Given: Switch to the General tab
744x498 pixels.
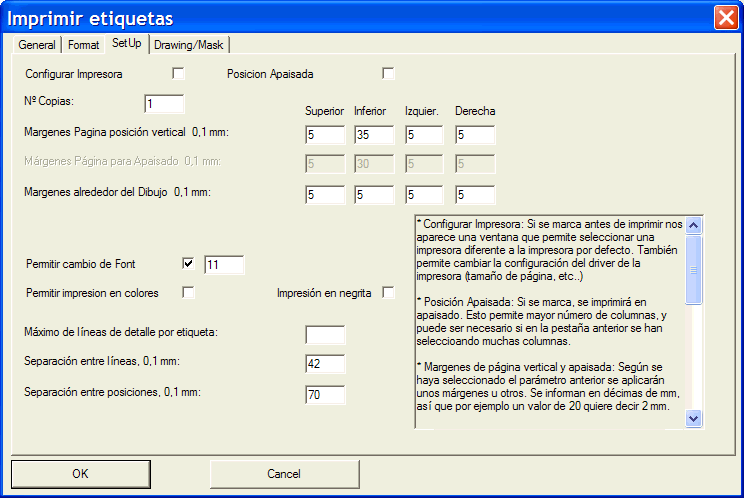Looking at the screenshot, I should pos(37,45).
